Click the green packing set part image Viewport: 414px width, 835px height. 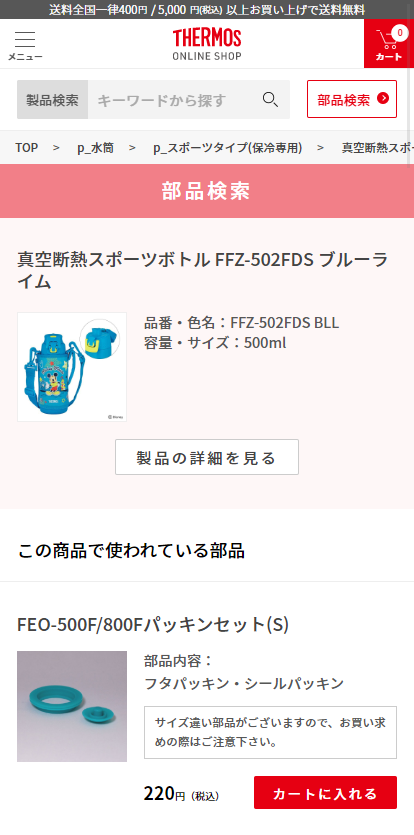(72, 706)
